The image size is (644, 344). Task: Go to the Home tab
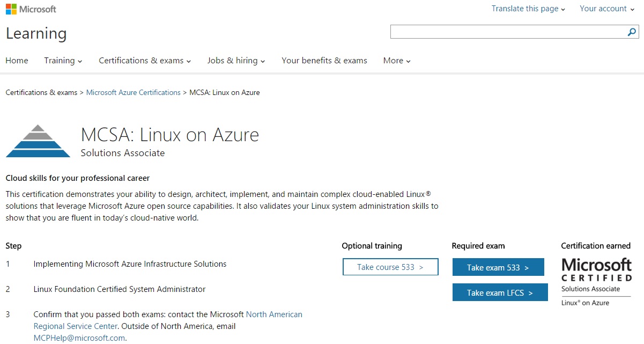(x=17, y=61)
